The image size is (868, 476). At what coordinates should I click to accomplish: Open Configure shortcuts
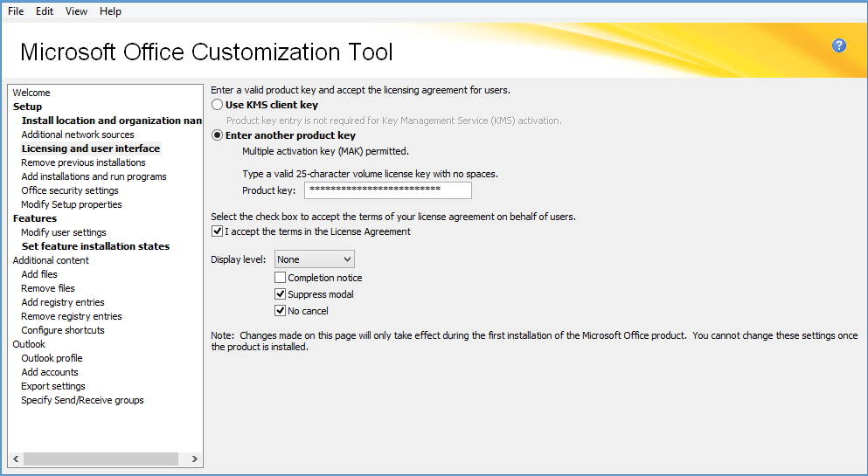click(x=63, y=330)
